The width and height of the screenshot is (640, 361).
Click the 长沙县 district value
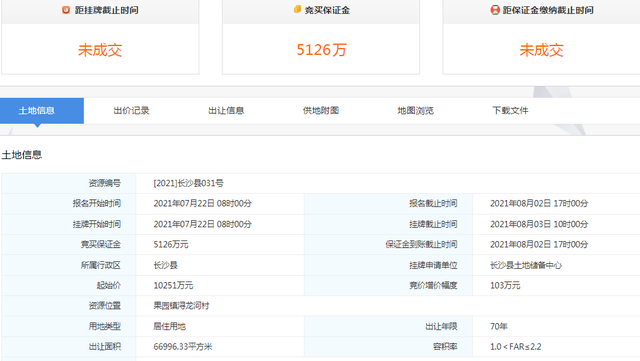pos(166,265)
